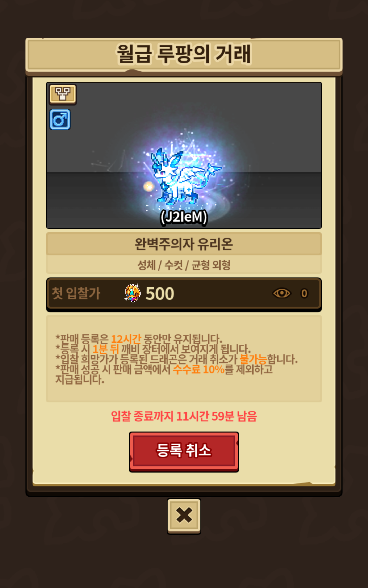Click the red 입찰 종료까지 11시간 59분 남음 text
The image size is (368, 588).
184,416
